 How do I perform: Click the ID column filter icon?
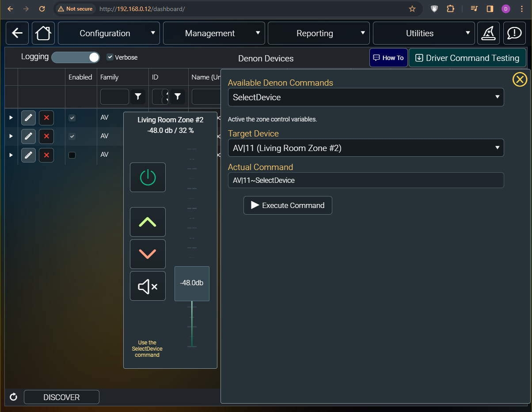(177, 96)
